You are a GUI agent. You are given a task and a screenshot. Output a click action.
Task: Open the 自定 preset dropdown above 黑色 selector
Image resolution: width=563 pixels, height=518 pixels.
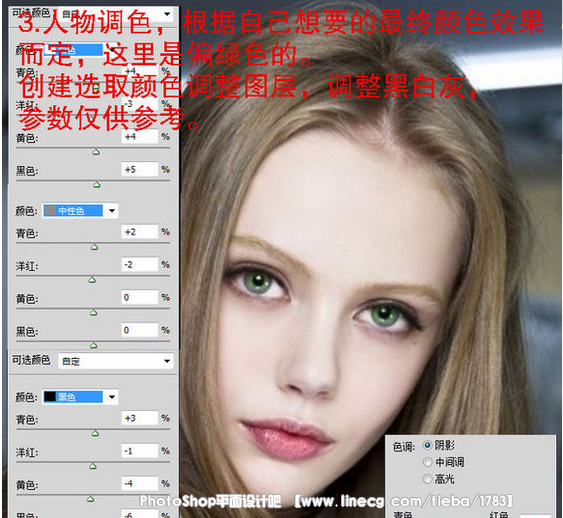tap(116, 361)
